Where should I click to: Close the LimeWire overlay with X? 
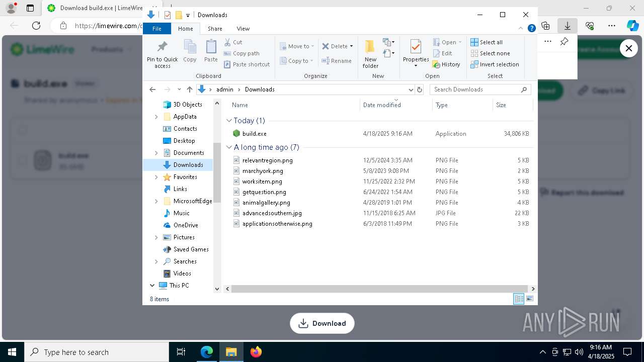(x=628, y=48)
